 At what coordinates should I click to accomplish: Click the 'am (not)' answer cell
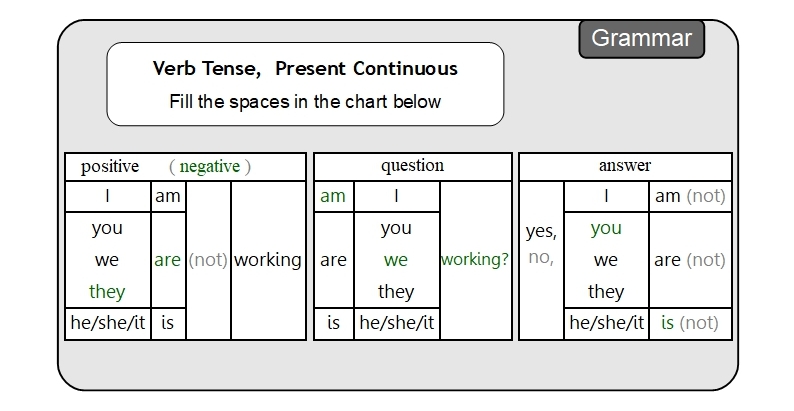(690, 196)
